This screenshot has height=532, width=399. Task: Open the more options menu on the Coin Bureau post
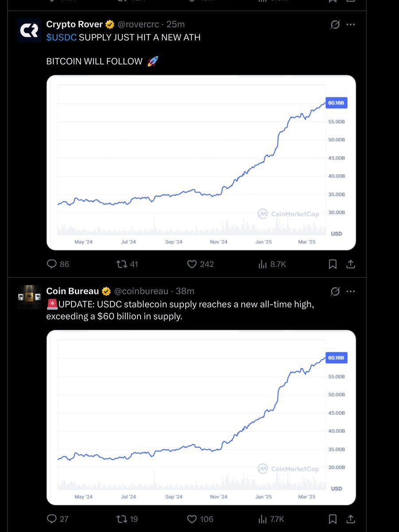(x=351, y=291)
